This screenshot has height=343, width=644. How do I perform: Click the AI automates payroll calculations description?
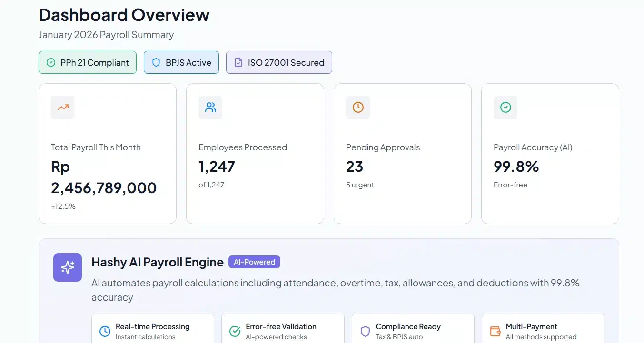(336, 290)
